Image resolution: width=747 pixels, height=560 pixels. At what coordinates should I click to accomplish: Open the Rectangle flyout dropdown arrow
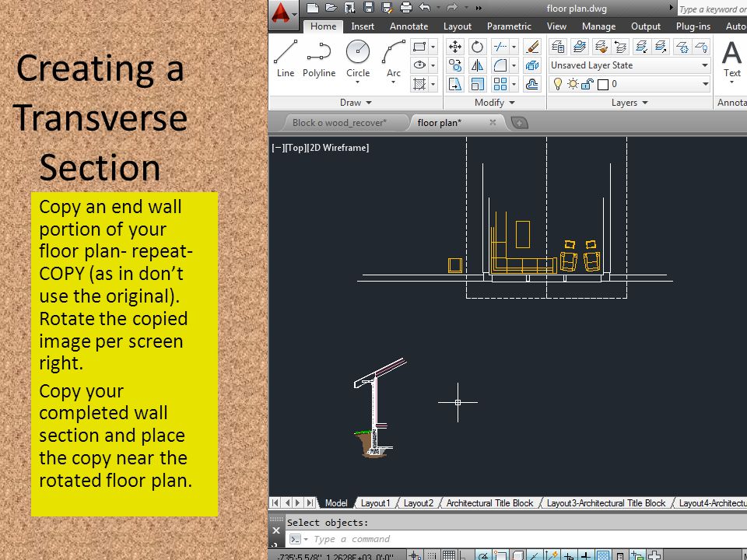[x=433, y=47]
